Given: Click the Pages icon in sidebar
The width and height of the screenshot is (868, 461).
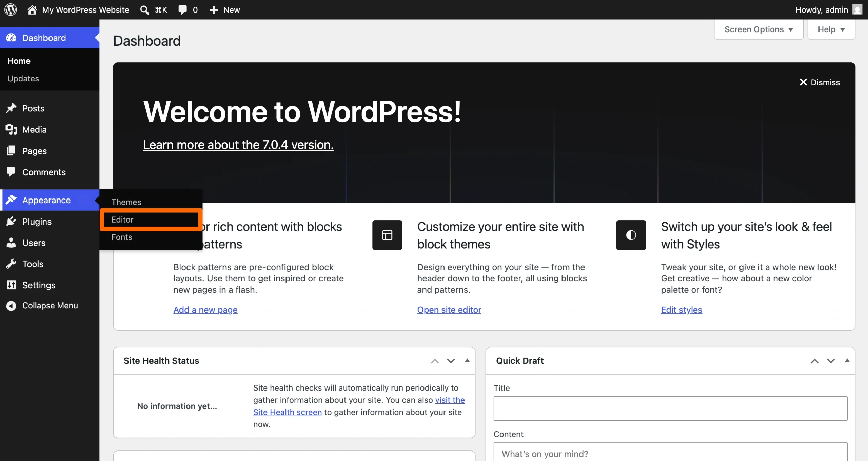Looking at the screenshot, I should [x=11, y=151].
